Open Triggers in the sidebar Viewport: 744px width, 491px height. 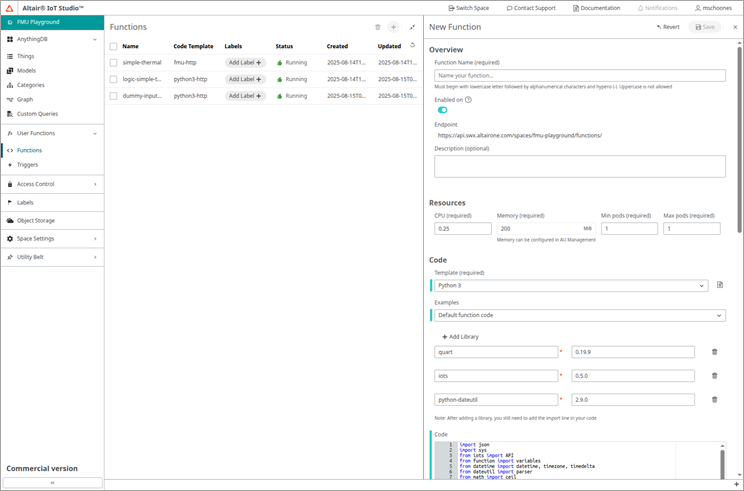pyautogui.click(x=28, y=165)
